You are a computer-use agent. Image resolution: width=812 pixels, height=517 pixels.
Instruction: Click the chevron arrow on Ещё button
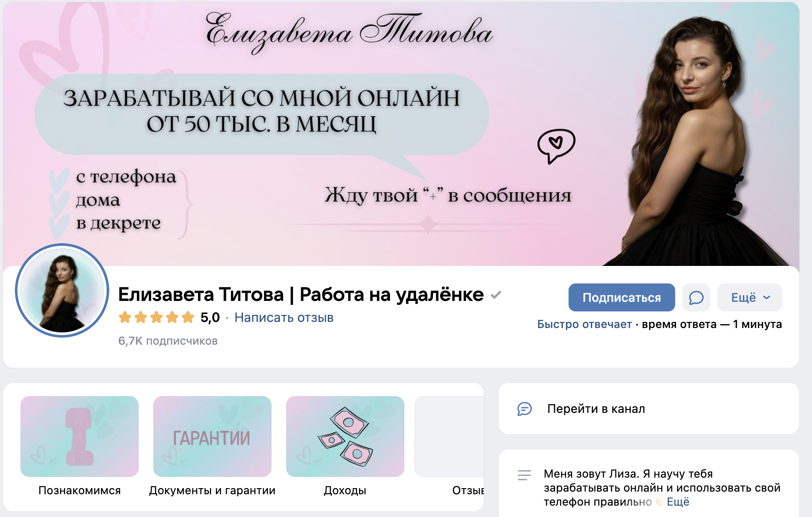tap(767, 297)
